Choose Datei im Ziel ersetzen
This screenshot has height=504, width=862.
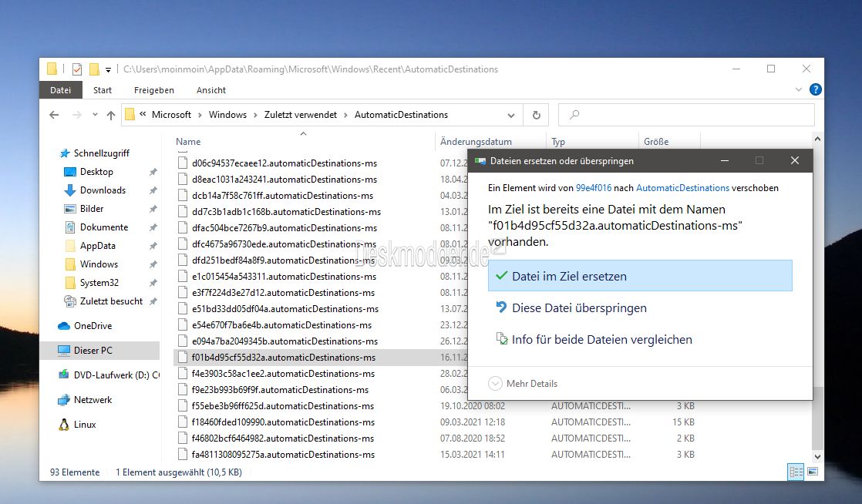(569, 276)
